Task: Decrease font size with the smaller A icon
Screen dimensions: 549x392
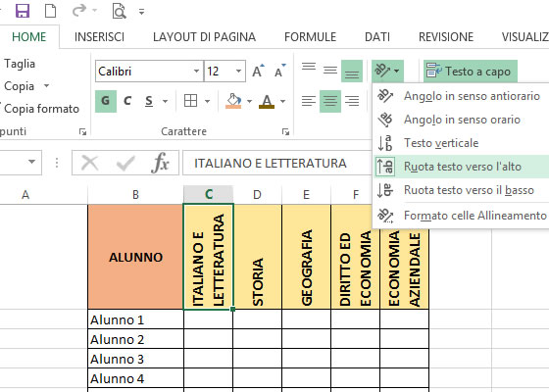Action: pyautogui.click(x=280, y=71)
